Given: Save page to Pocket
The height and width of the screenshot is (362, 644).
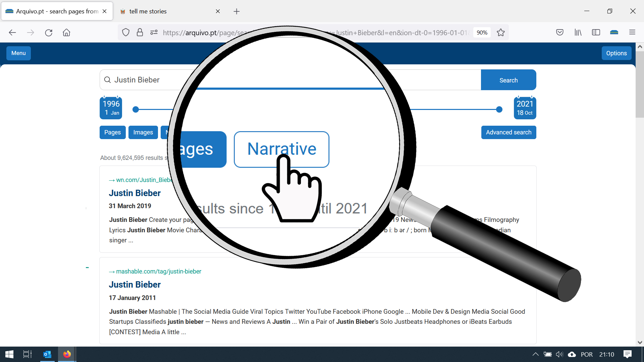Looking at the screenshot, I should point(560,33).
